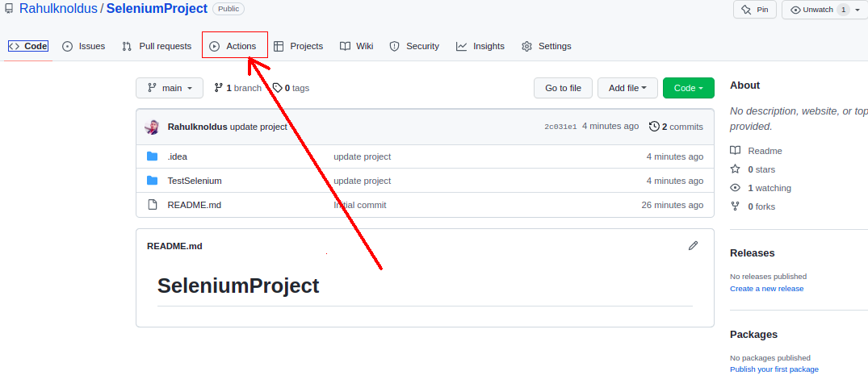Click Publish your first package link
The width and height of the screenshot is (868, 392).
774,369
